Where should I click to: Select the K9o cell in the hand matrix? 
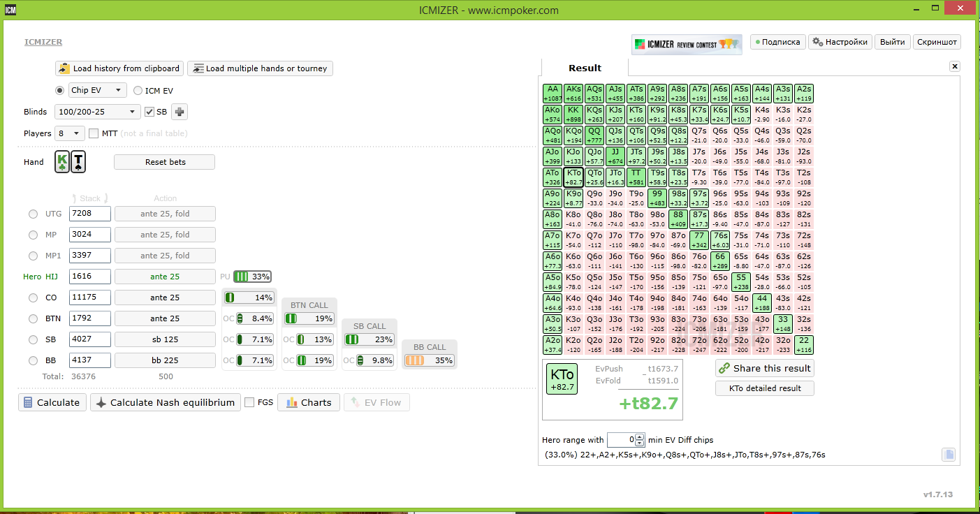(574, 198)
